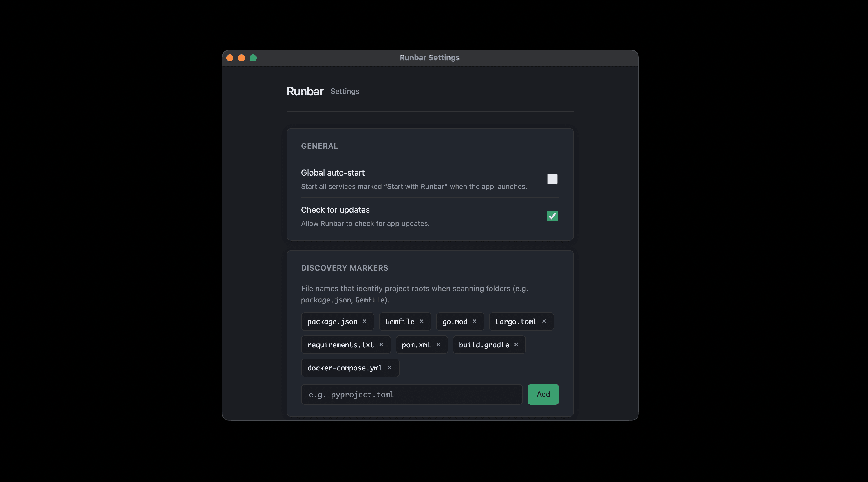The height and width of the screenshot is (482, 868).
Task: Click the package.json marker chip
Action: click(332, 322)
